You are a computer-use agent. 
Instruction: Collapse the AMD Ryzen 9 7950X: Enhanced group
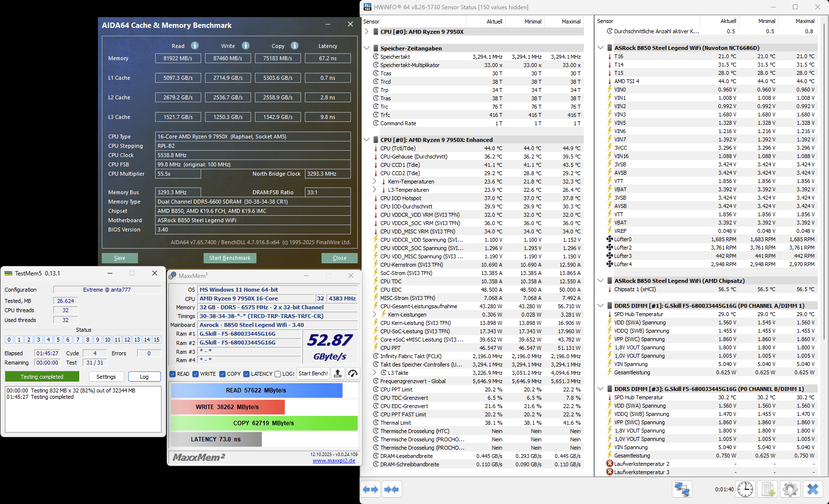point(367,139)
